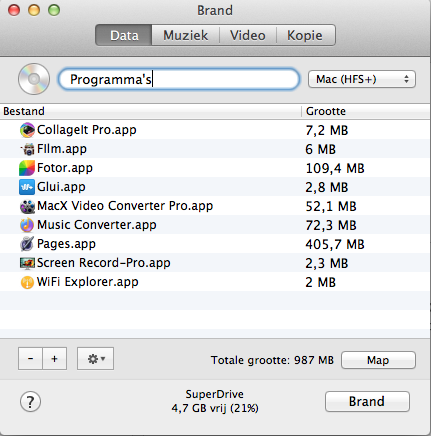Switch to the Kopie tab
The height and width of the screenshot is (436, 431).
pyautogui.click(x=305, y=35)
